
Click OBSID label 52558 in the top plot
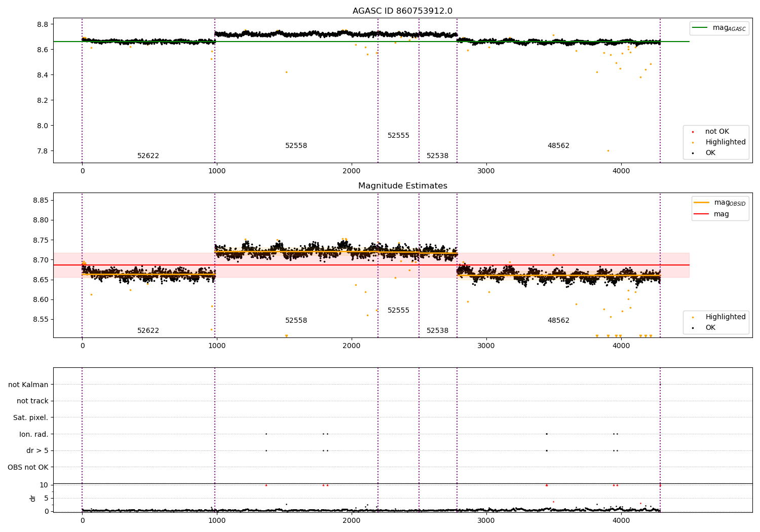coord(296,146)
